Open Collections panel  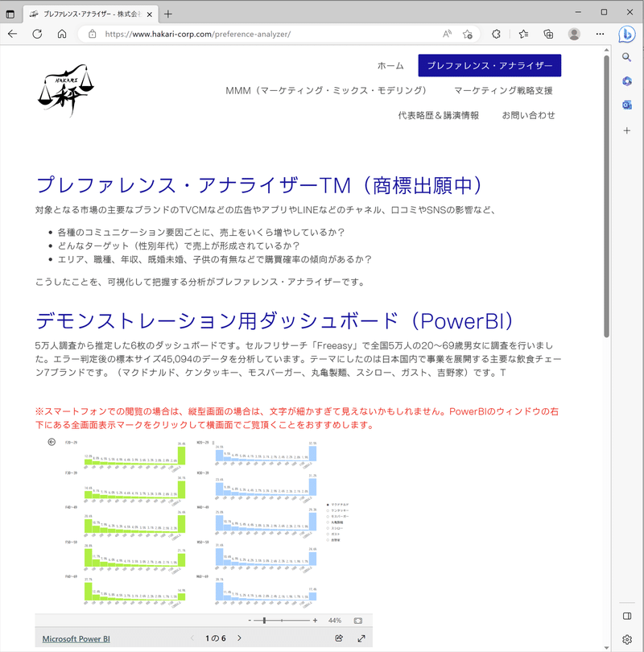[x=548, y=34]
